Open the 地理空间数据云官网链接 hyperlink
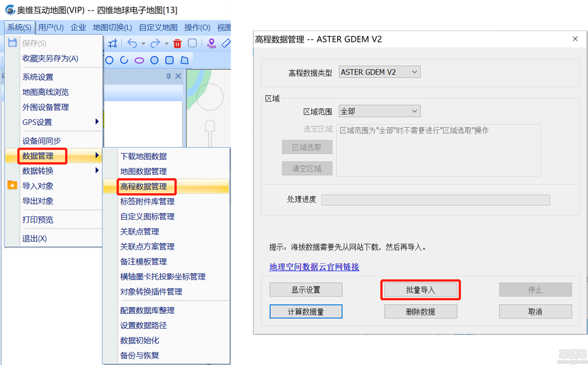 314,267
